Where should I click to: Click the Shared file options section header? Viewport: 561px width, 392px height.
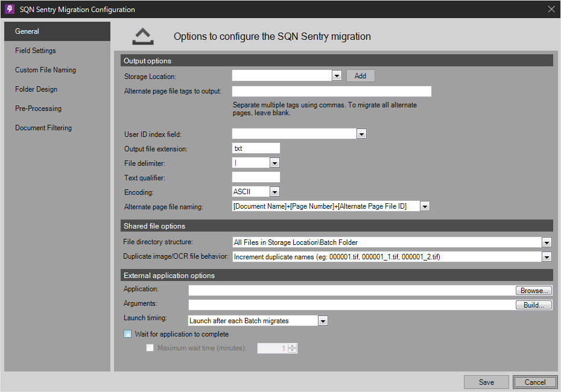click(337, 226)
